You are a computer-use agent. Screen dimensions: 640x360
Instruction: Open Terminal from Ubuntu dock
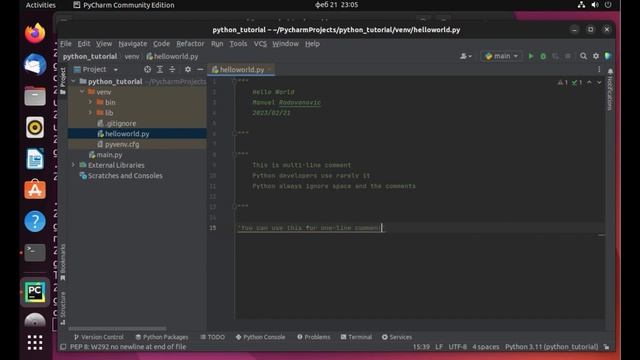click(35, 253)
